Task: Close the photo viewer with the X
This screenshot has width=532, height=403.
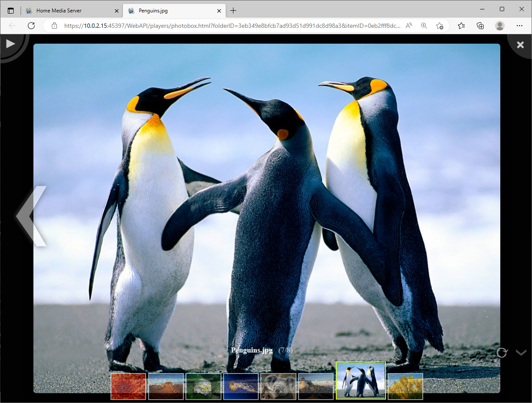Action: [x=520, y=44]
